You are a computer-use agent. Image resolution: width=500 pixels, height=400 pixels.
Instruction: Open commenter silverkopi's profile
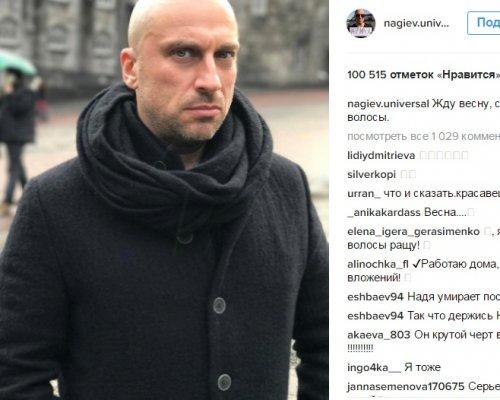[x=371, y=175]
